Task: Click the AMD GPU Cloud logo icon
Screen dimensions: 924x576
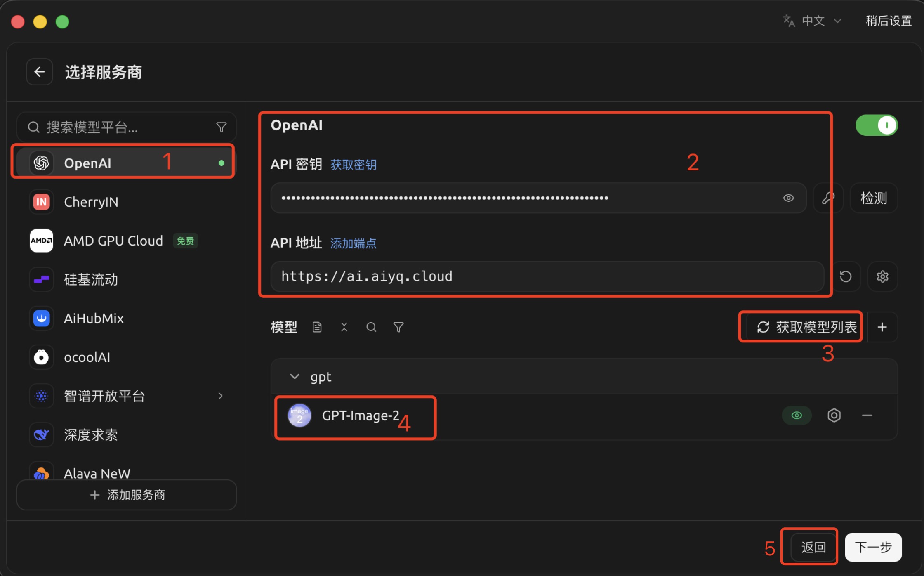Action: [x=41, y=241]
